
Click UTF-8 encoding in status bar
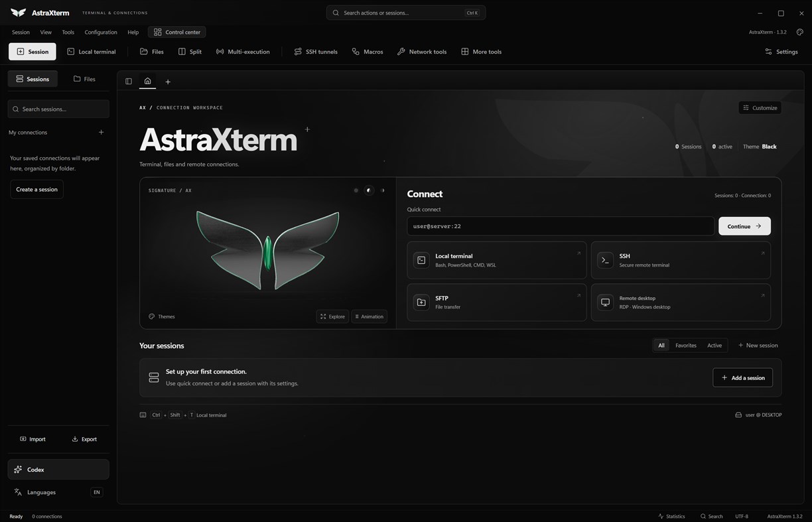click(x=742, y=516)
